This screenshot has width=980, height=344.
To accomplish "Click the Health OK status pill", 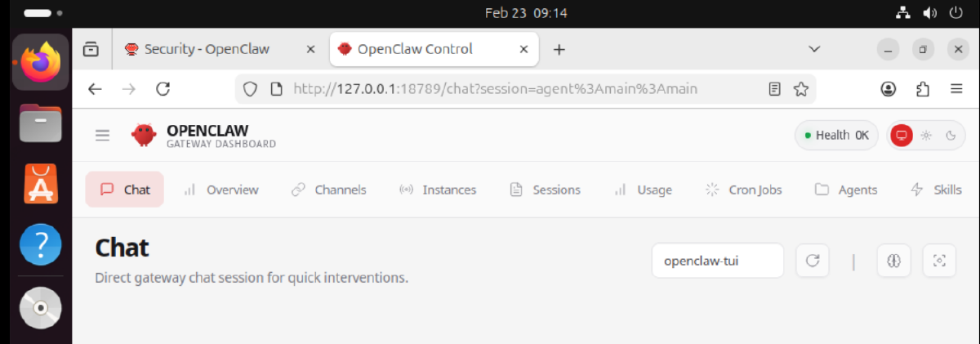I will (x=836, y=135).
